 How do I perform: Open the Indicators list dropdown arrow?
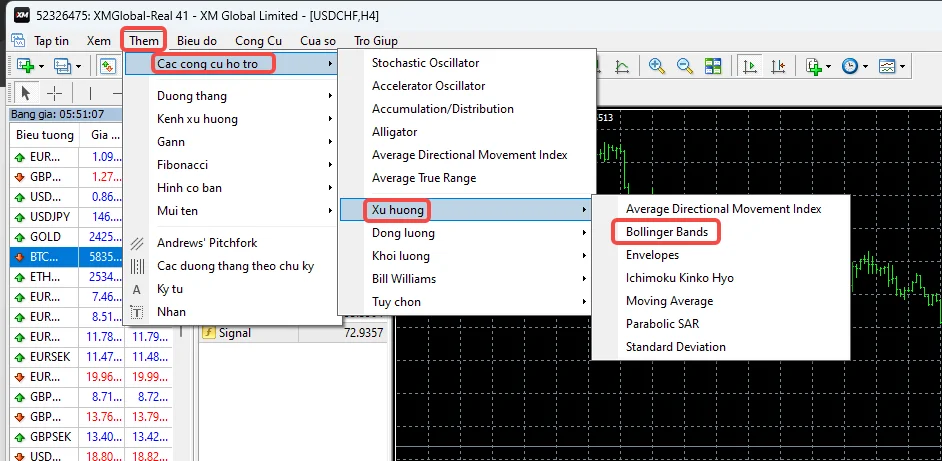(x=828, y=66)
